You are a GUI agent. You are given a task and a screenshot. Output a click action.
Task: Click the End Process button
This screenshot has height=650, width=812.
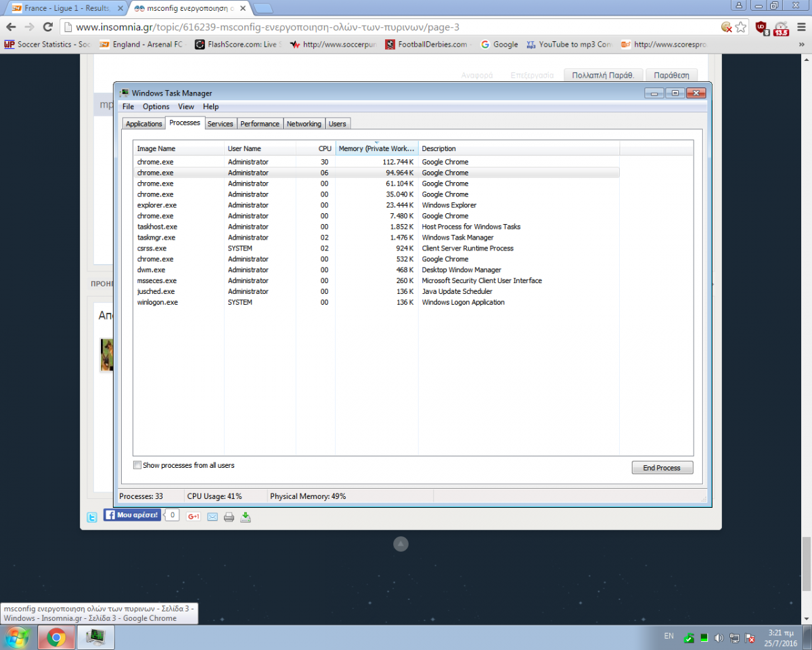tap(662, 468)
